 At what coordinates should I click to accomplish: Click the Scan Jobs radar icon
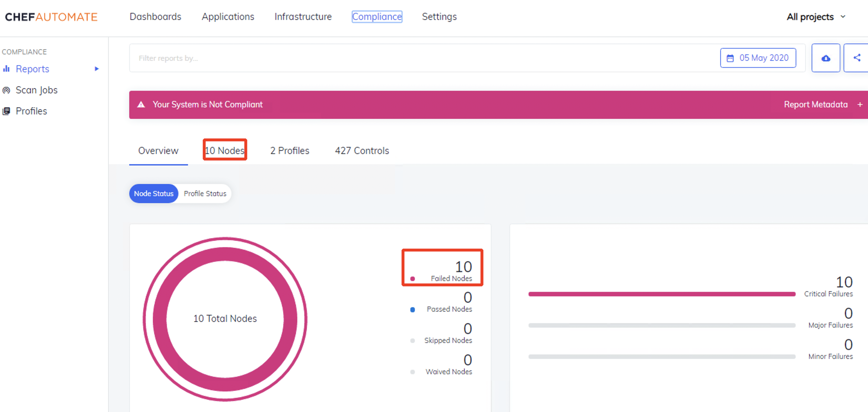[6, 90]
